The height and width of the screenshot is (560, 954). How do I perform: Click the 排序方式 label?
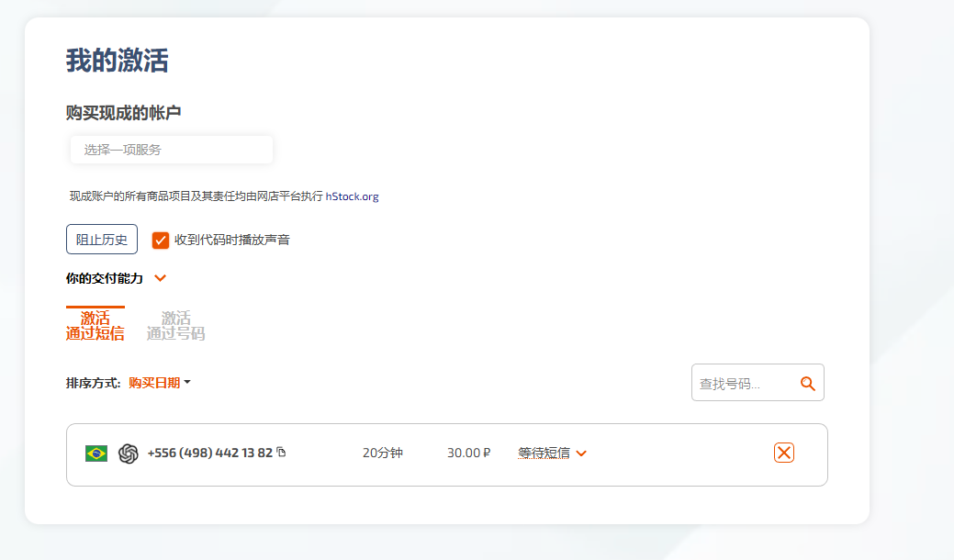(x=93, y=383)
